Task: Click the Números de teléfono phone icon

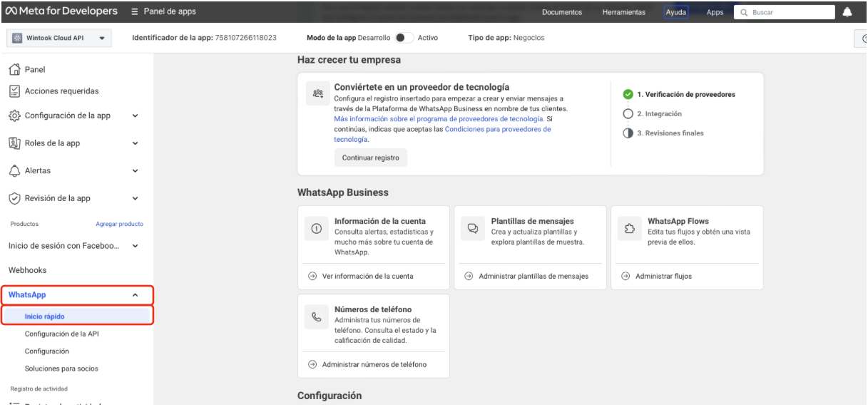Action: click(x=315, y=316)
